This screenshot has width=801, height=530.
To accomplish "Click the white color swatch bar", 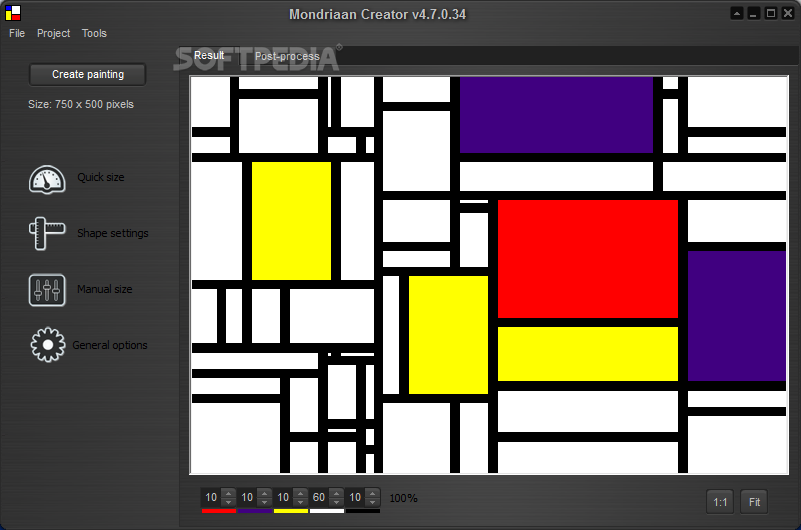I will tap(327, 511).
